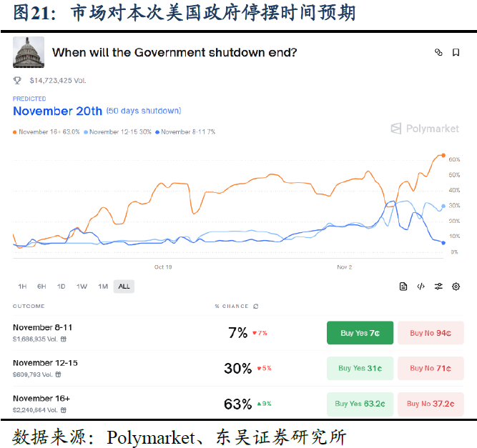Click the embed code icon

click(x=421, y=287)
